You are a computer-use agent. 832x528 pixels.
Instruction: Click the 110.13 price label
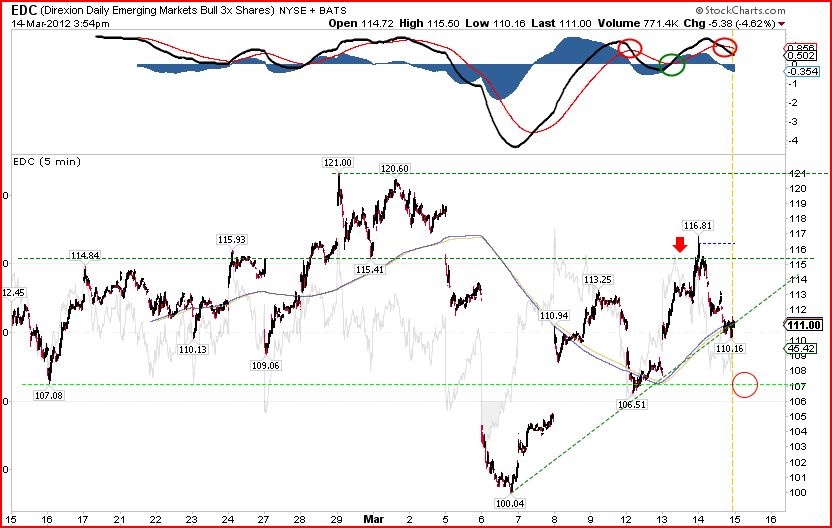pos(193,350)
